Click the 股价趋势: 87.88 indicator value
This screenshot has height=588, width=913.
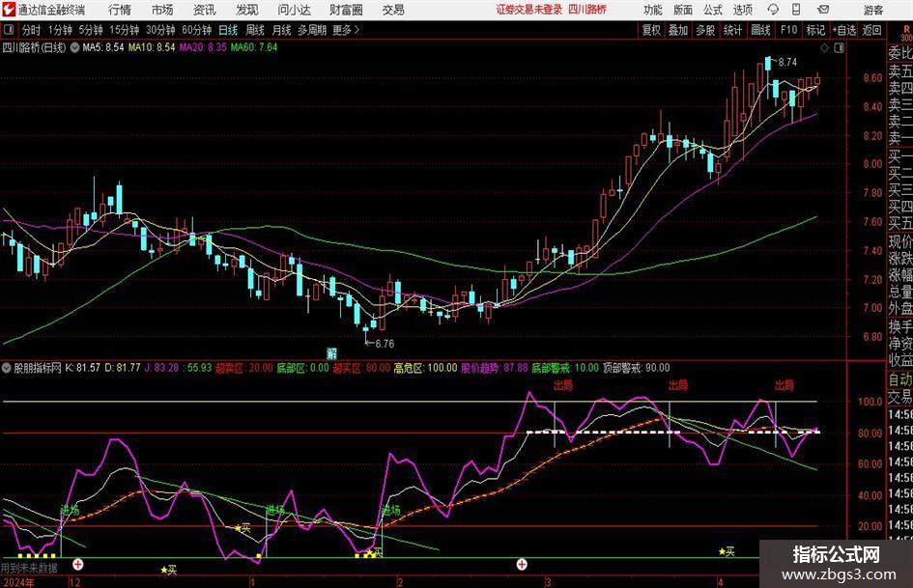[x=495, y=368]
